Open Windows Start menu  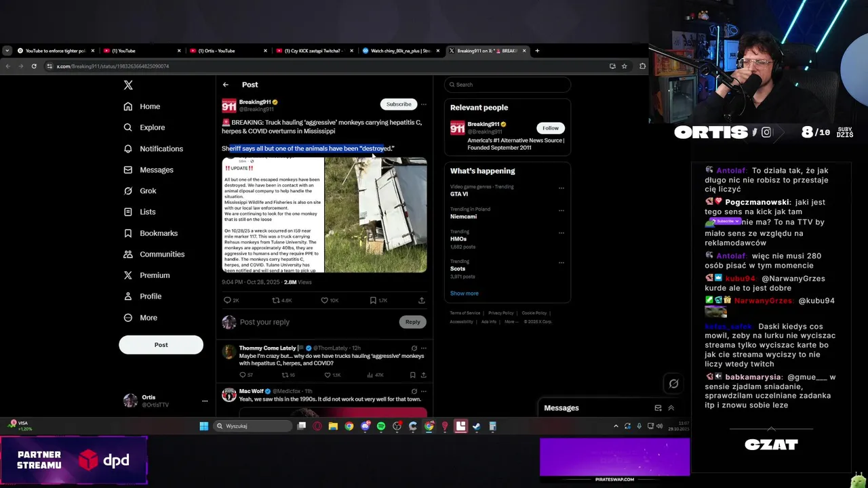(203, 426)
